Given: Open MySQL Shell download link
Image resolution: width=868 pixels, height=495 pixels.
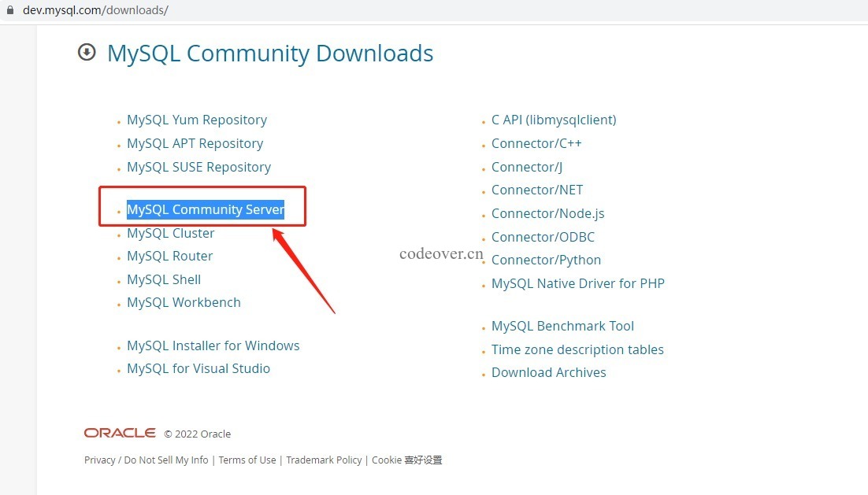Looking at the screenshot, I should click(x=164, y=279).
